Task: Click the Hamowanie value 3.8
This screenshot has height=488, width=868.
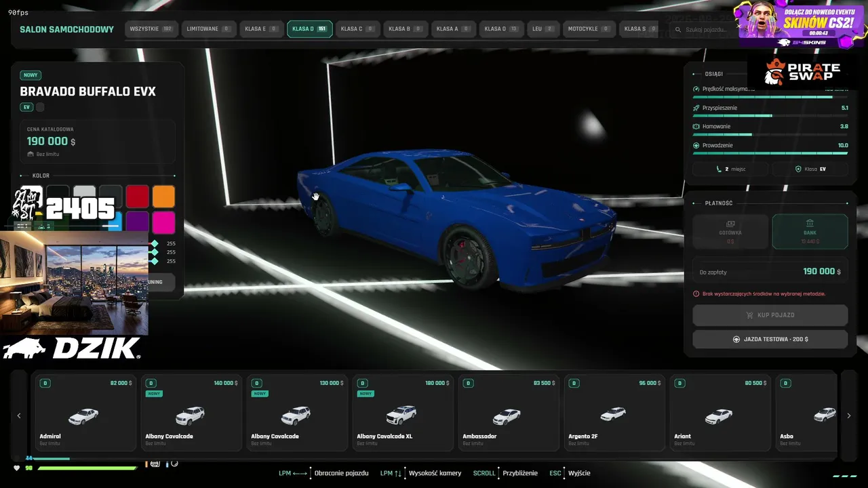Action: click(x=844, y=127)
